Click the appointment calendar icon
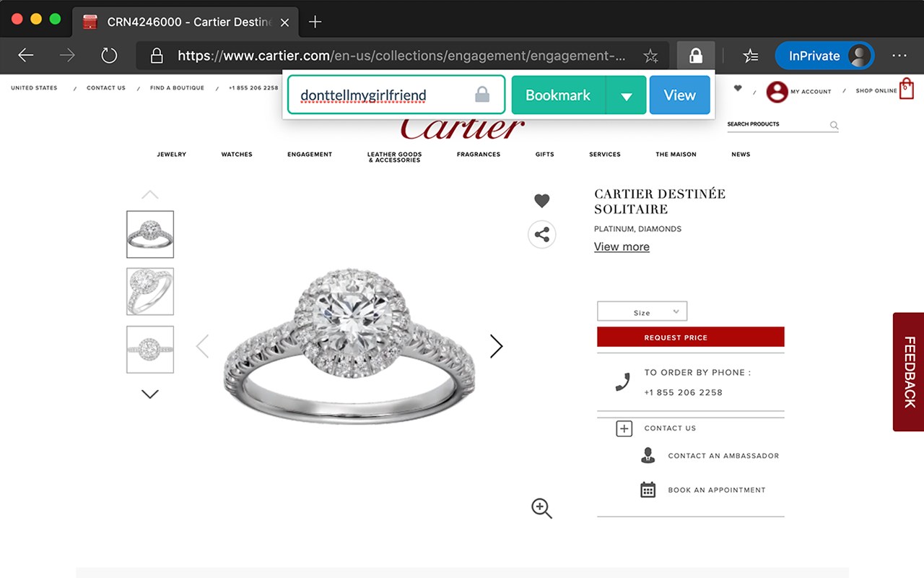 648,490
